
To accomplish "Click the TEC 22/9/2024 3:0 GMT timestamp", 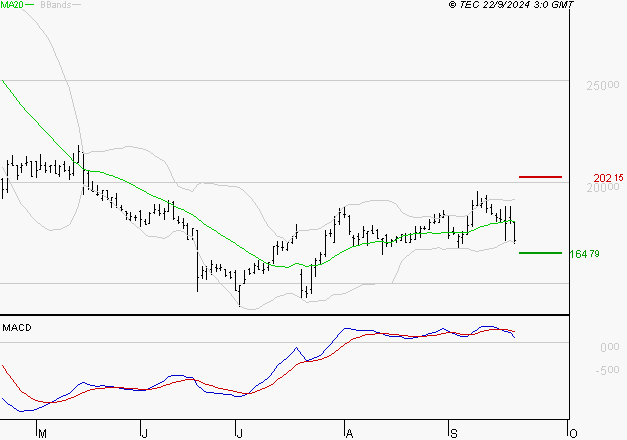I will tap(511, 5).
